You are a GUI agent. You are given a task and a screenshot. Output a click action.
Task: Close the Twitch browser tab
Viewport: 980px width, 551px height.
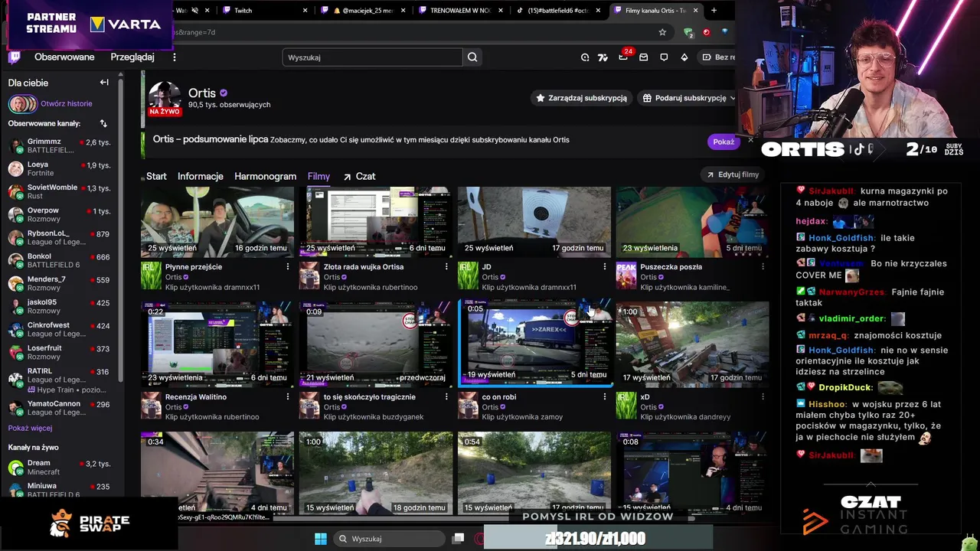[x=305, y=11]
